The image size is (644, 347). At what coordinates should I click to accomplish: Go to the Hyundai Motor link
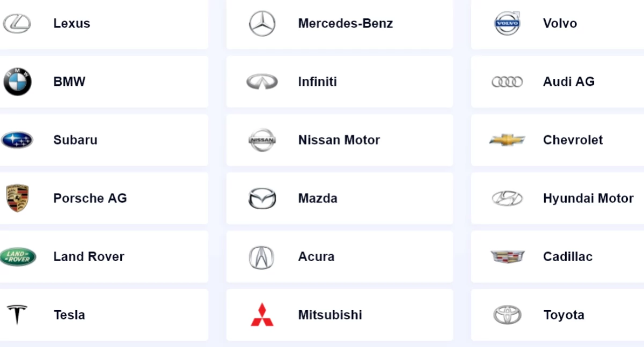click(588, 198)
